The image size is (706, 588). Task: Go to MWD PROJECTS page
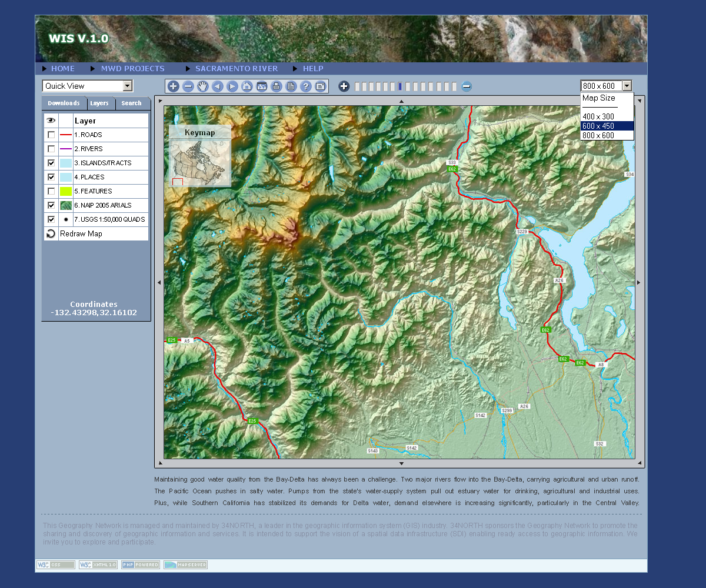[x=132, y=69]
